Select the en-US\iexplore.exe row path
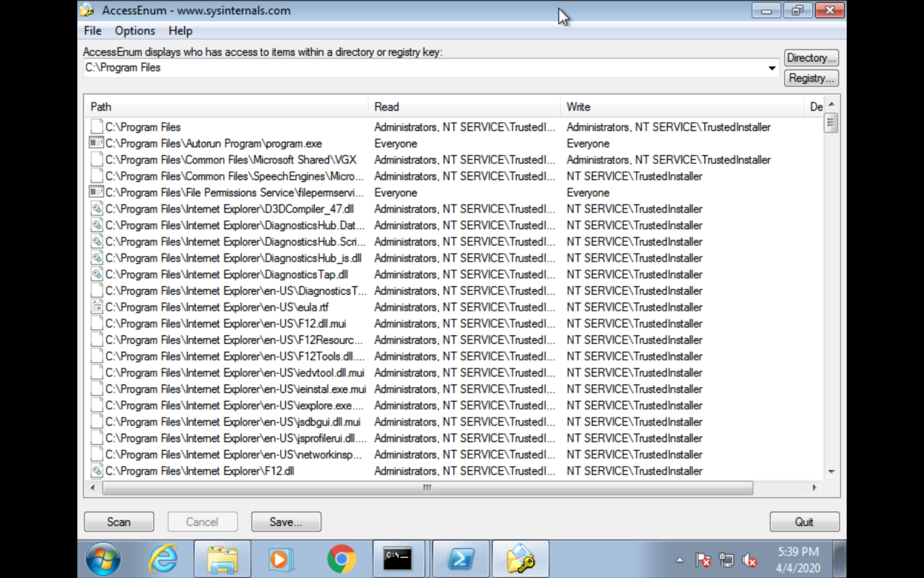The width and height of the screenshot is (924, 578). pos(235,405)
